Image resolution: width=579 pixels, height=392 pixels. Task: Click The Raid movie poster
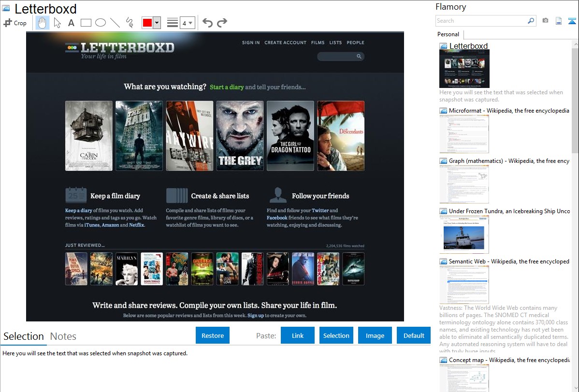click(139, 136)
